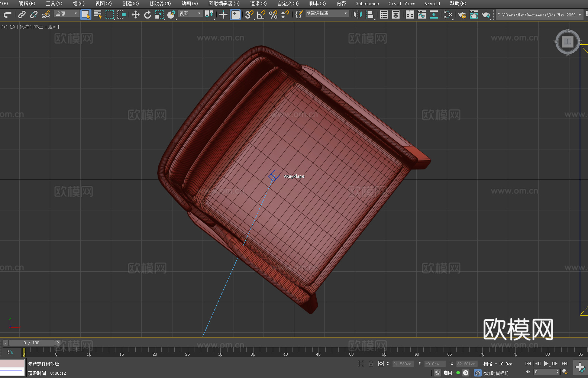Step time slider back with left arrow
588x378 pixels.
coord(6,343)
